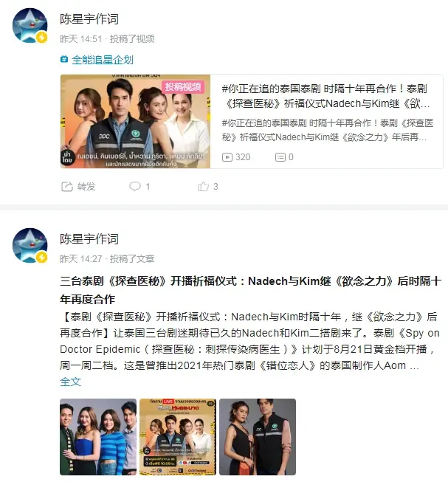Image resolution: width=448 pixels, height=482 pixels.
Task: View the first article photo of four actors
Action: [x=98, y=437]
